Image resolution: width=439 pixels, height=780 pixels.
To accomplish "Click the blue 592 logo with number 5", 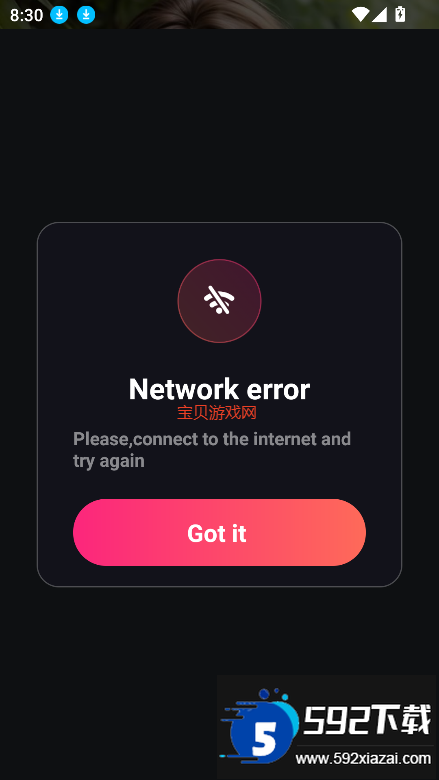I will click(x=260, y=726).
